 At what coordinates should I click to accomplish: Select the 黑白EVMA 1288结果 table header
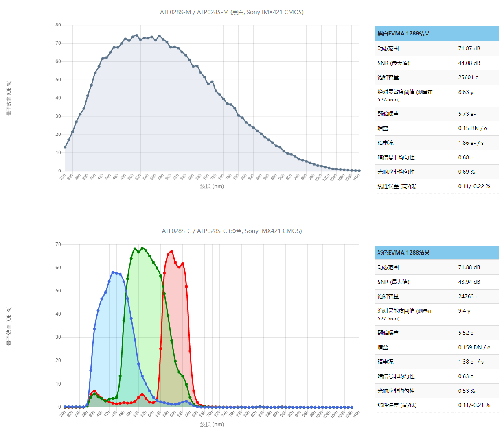click(403, 34)
